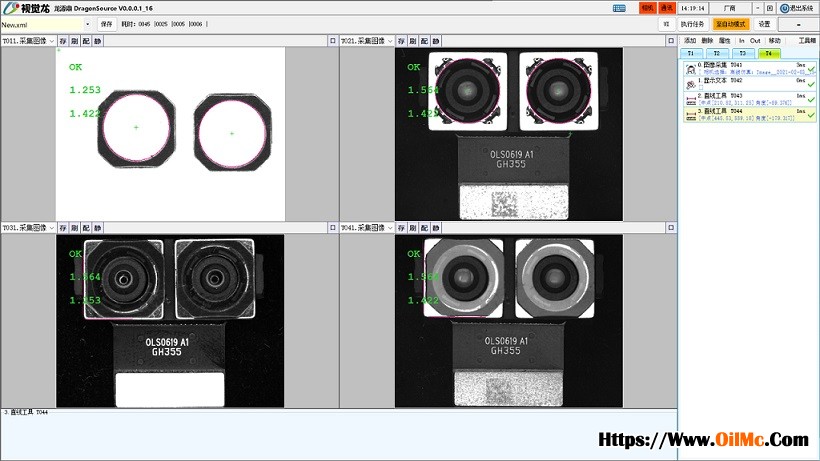Open the T031.采集图像 tool dropdown

[x=52, y=228]
